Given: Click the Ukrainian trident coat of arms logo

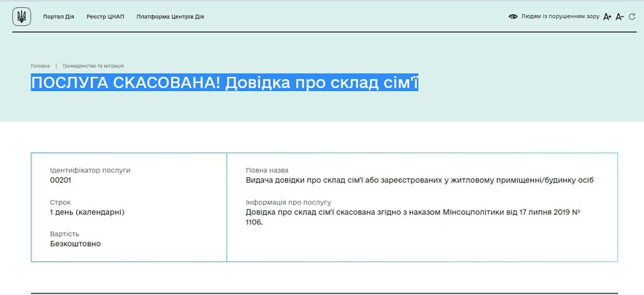Looking at the screenshot, I should [21, 16].
